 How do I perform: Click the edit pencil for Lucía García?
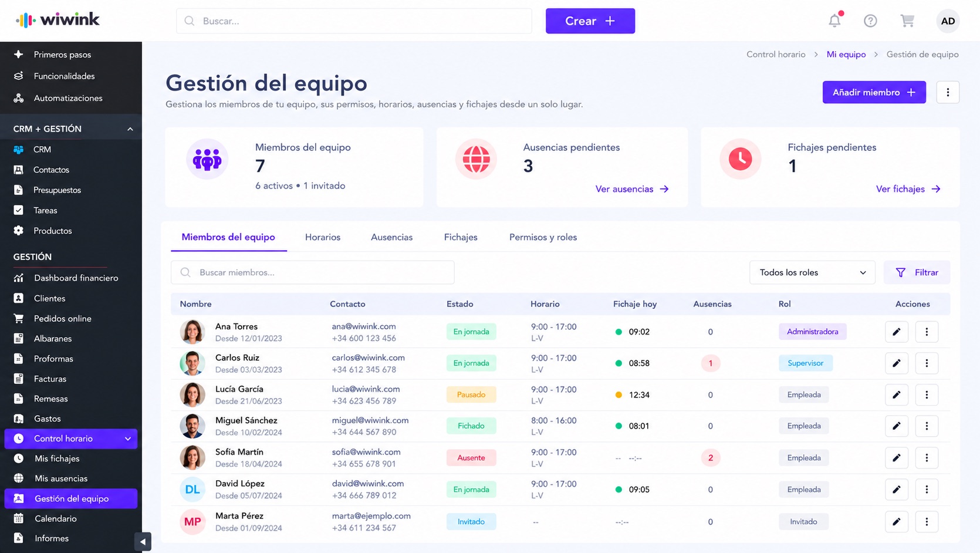(x=897, y=394)
